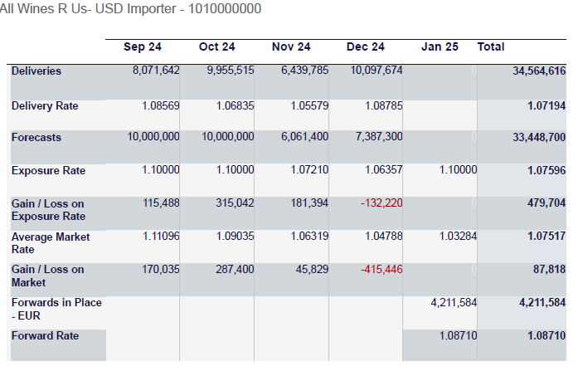Select total exposure rate 1.07596

547,170
